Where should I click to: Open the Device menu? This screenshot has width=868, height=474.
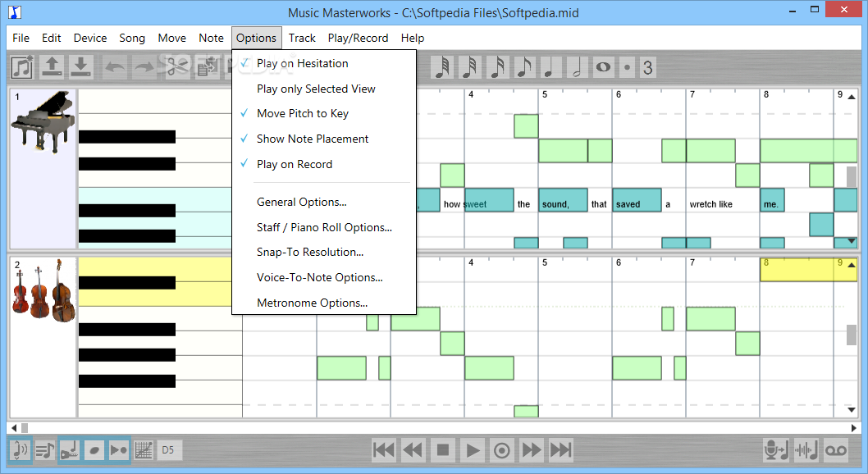[90, 38]
